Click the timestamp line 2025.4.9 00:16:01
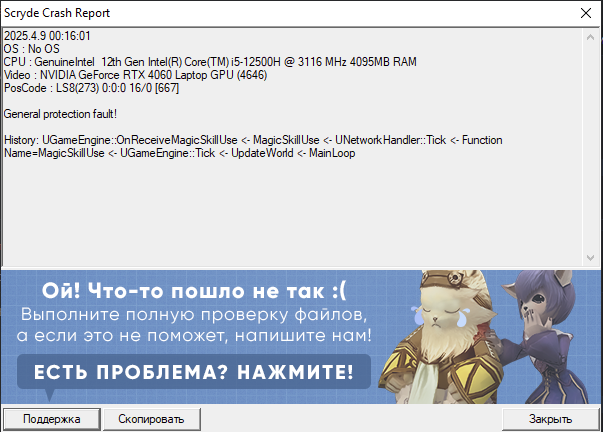The height and width of the screenshot is (432, 603). pos(47,36)
